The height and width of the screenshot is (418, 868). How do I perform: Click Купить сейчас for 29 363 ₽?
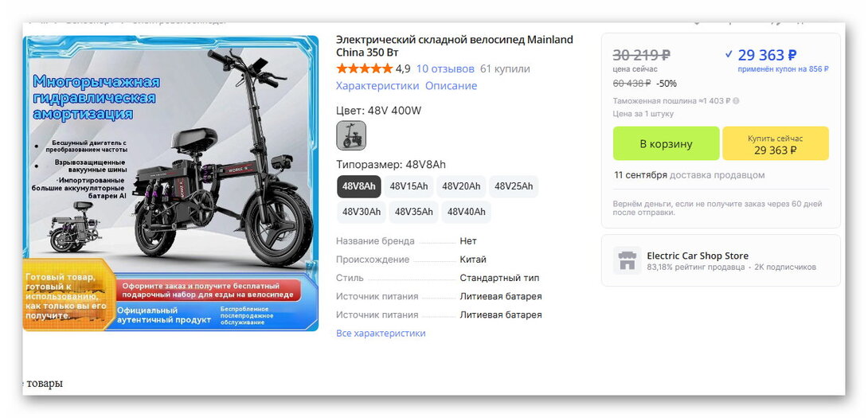[x=776, y=143]
